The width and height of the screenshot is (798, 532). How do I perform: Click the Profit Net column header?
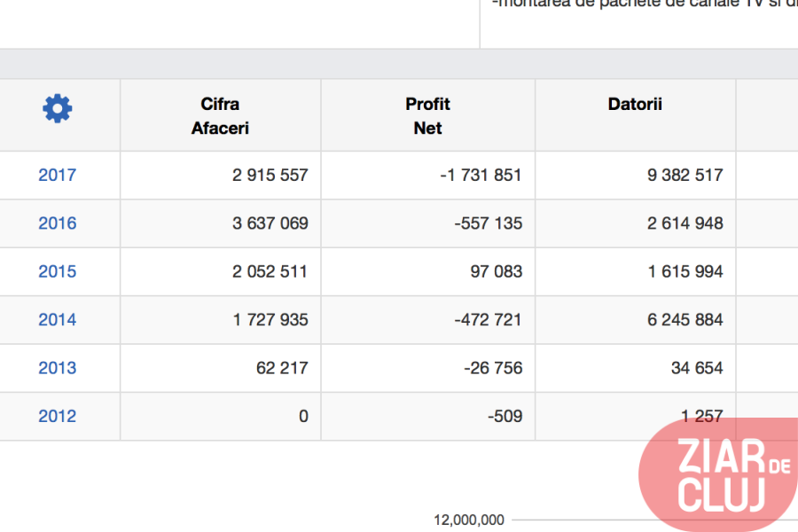pyautogui.click(x=427, y=115)
